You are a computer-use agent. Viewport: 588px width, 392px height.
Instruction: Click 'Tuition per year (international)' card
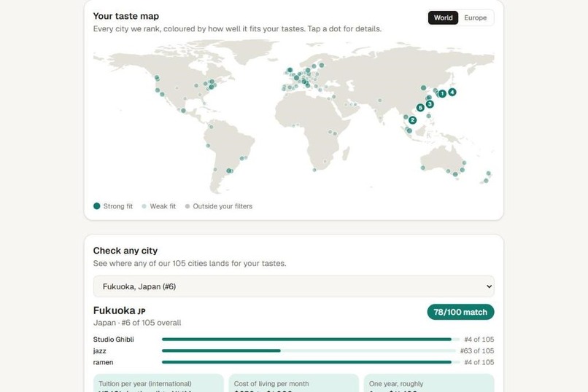point(158,383)
